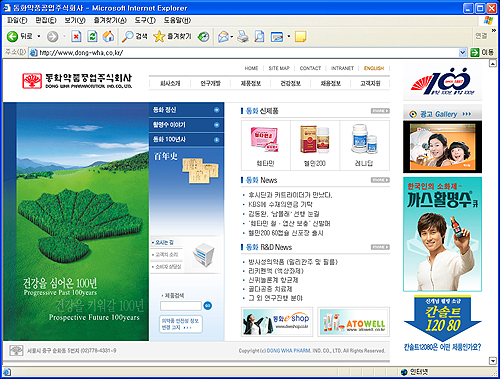Image resolution: width=500 pixels, height=379 pixels.
Task: Click the 동화 e-shop banner
Action: (277, 322)
